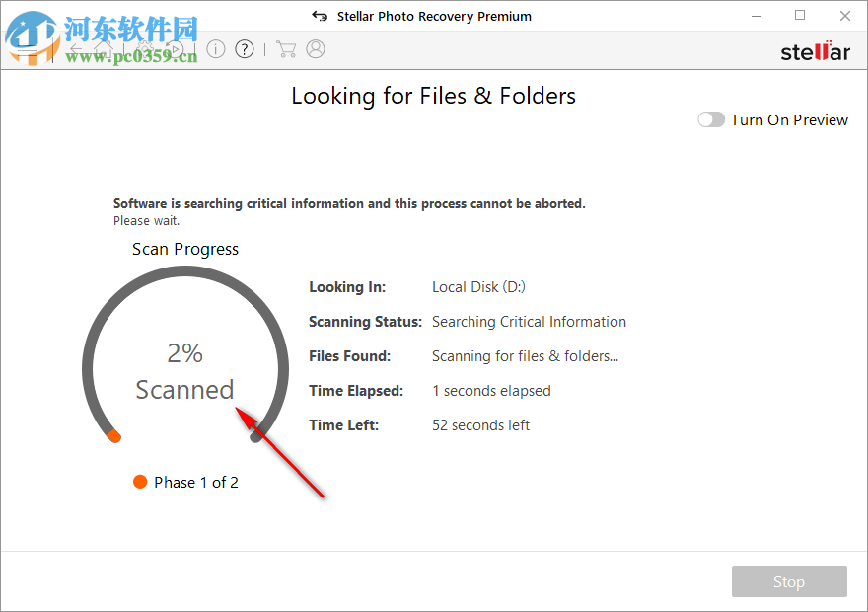This screenshot has width=868, height=612.
Task: Navigate back using the back arrow icon
Action: click(x=77, y=48)
